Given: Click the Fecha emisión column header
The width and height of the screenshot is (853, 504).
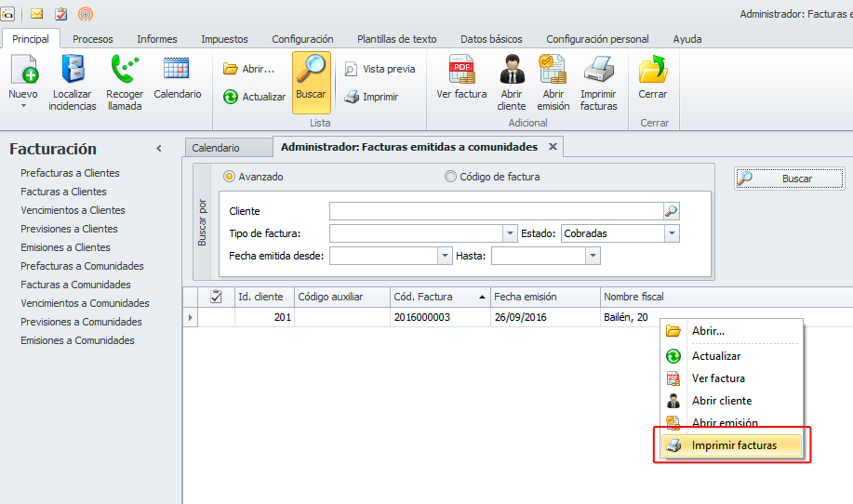Looking at the screenshot, I should (545, 297).
